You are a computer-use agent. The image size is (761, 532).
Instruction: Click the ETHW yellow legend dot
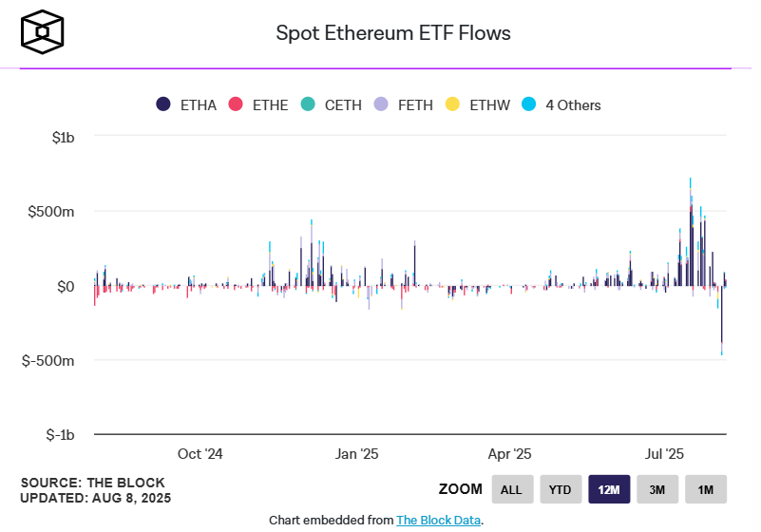click(x=453, y=104)
